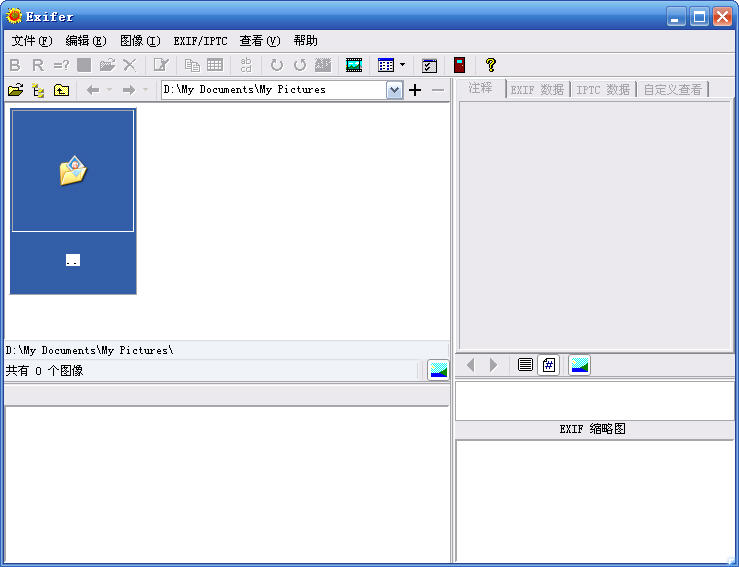739x567 pixels.
Task: Open the 编辑(E) menu
Action: click(86, 41)
